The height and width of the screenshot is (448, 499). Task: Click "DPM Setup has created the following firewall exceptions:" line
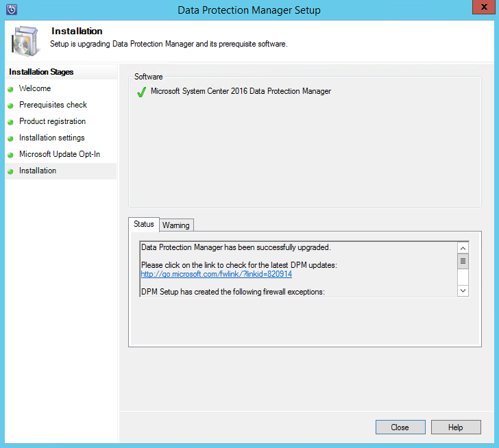233,292
